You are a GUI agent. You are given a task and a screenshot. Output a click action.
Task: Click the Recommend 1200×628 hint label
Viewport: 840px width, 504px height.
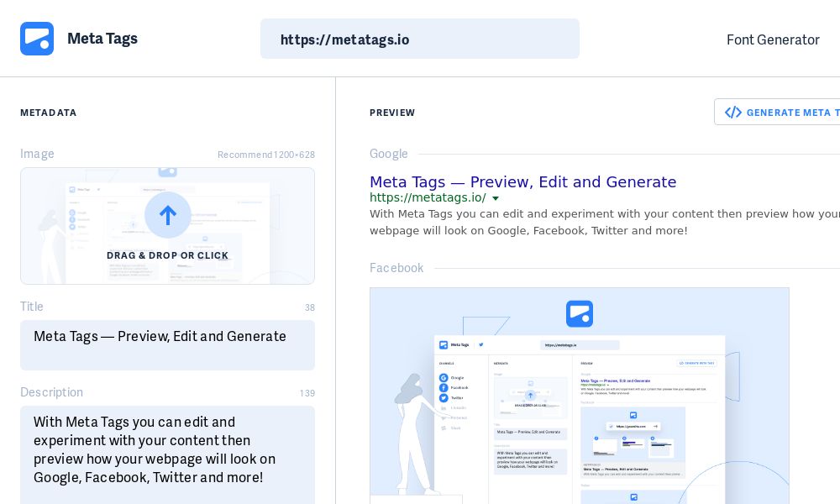266,155
